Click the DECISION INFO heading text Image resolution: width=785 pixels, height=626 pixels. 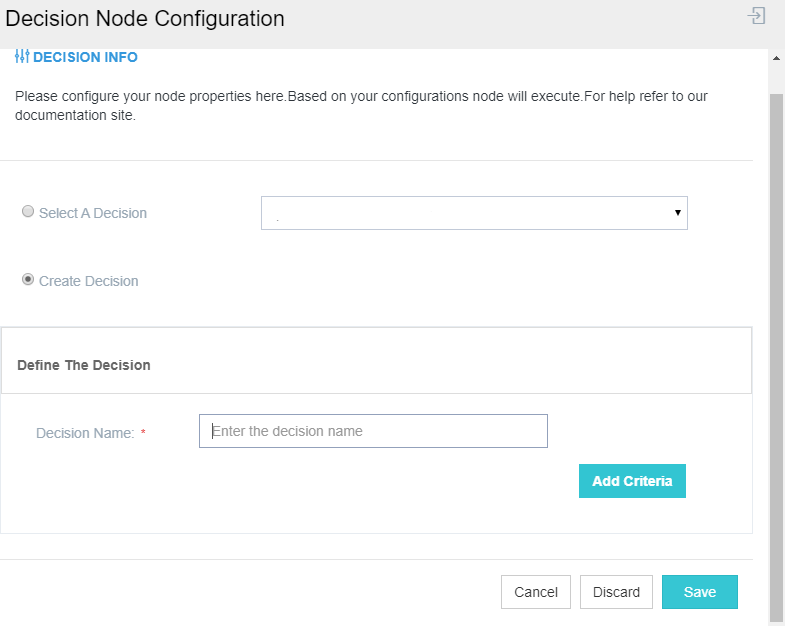click(85, 57)
